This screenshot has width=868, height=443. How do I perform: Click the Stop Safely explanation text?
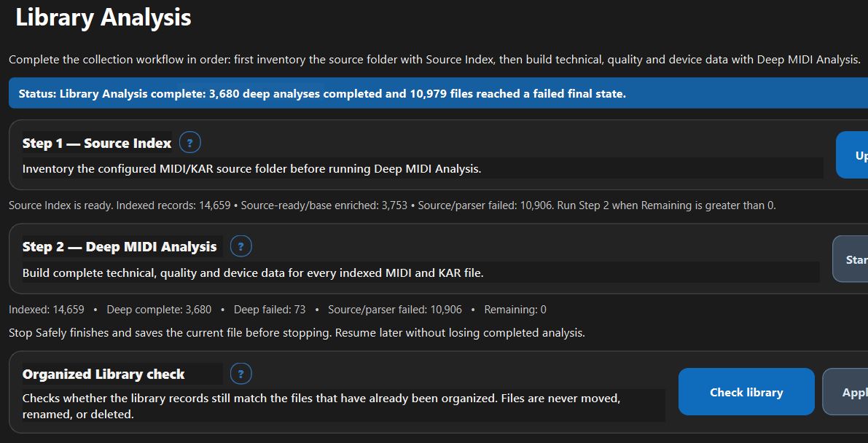coord(297,334)
